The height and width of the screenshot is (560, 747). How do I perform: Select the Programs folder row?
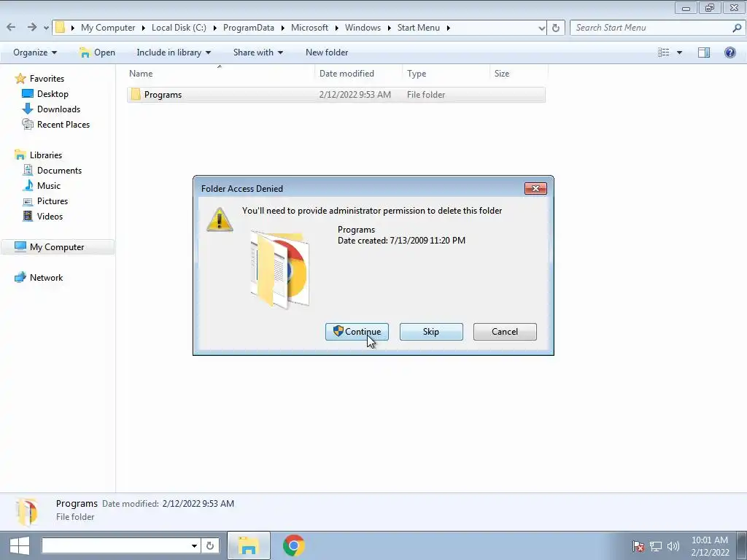[x=336, y=95]
